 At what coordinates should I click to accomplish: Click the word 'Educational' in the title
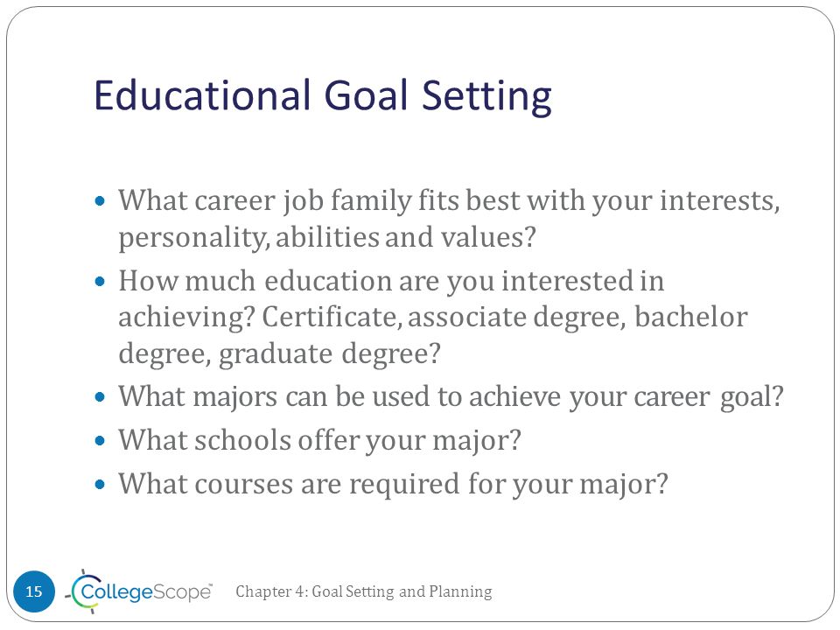(202, 94)
